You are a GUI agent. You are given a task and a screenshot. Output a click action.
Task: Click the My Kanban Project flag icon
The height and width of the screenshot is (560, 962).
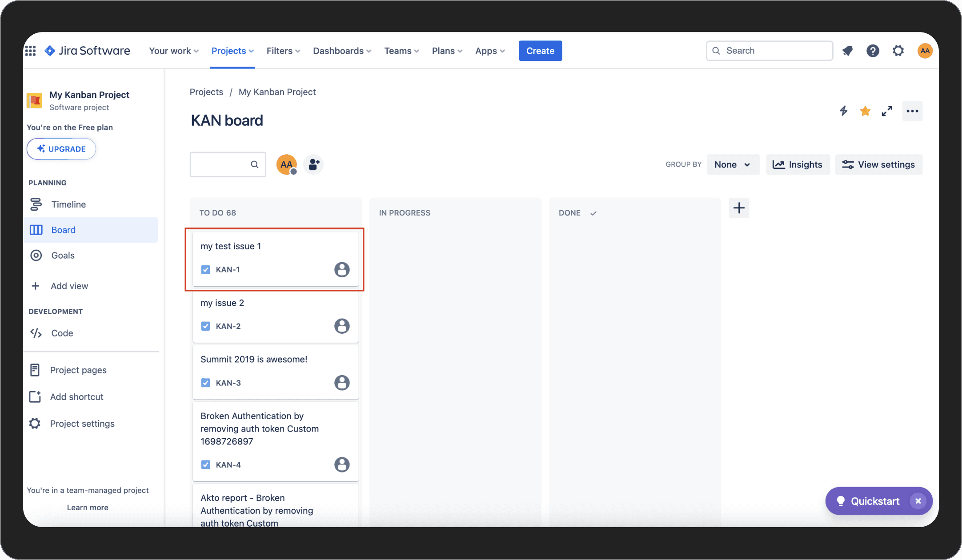click(x=34, y=100)
